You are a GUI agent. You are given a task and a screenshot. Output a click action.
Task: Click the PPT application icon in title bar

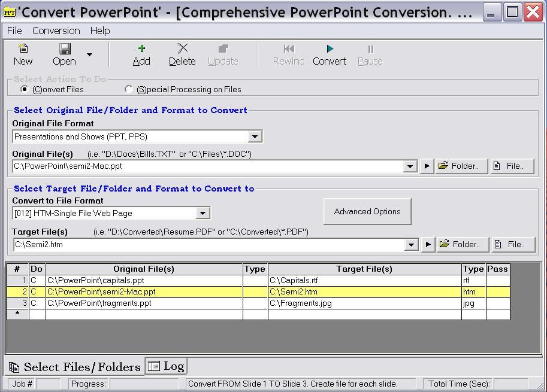(10, 13)
